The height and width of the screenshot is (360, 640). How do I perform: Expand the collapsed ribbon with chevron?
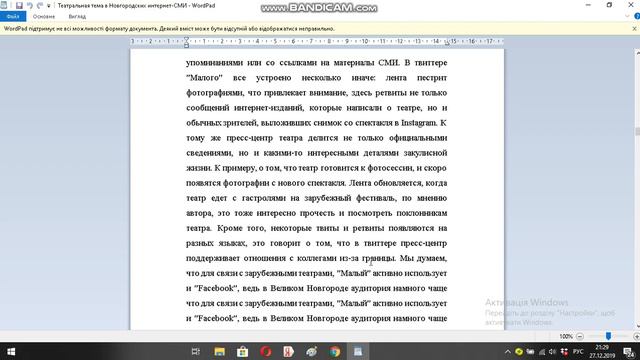(627, 16)
